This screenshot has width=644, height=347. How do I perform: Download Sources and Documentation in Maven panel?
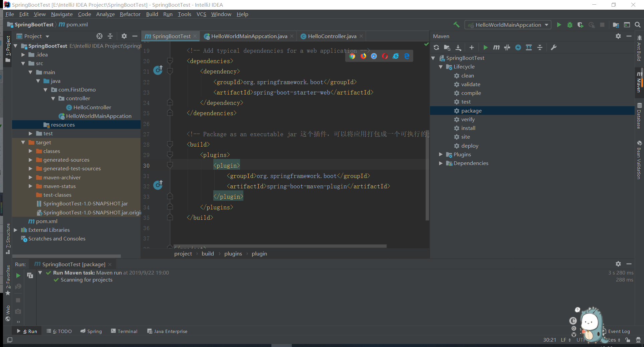(458, 47)
